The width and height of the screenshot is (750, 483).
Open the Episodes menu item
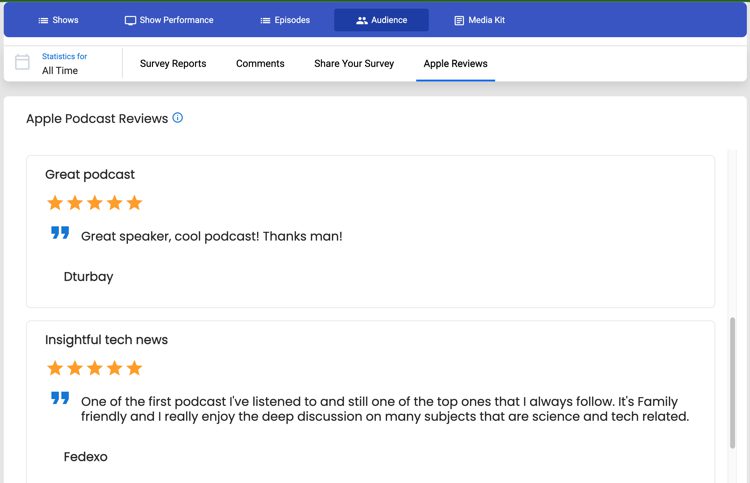coord(285,20)
